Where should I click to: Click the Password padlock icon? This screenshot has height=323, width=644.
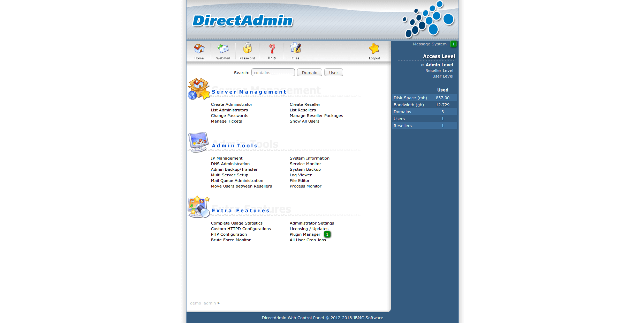[x=248, y=49]
